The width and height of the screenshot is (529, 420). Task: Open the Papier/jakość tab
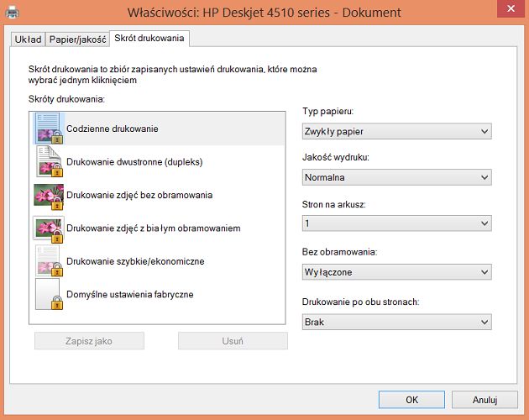[77, 39]
